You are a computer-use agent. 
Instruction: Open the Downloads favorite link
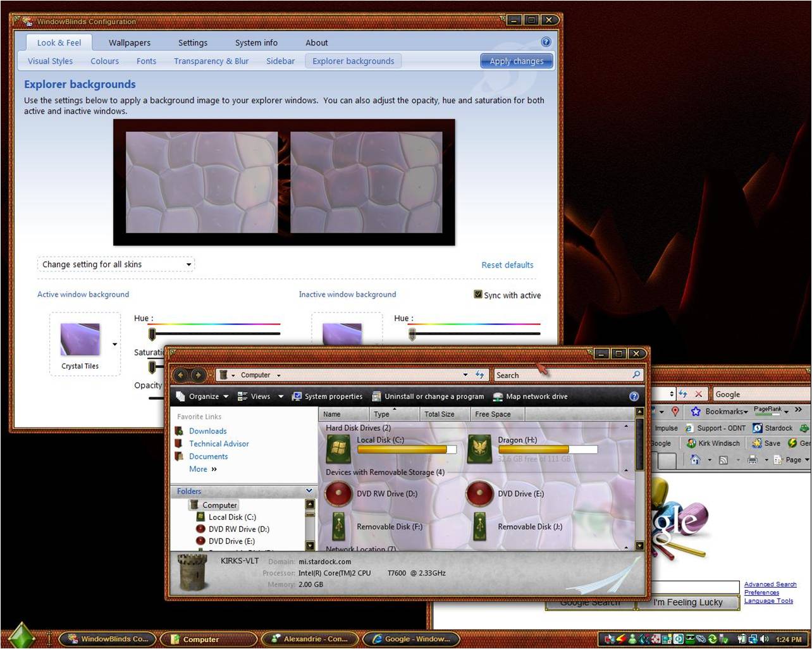[207, 431]
